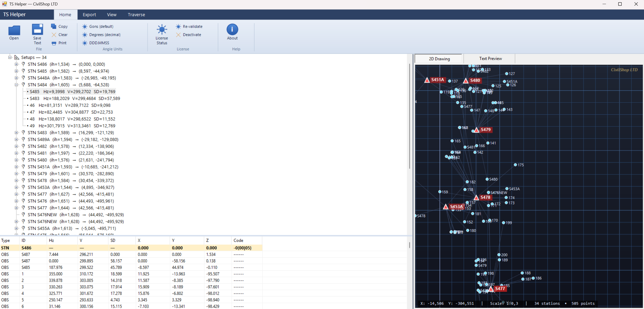This screenshot has width=644, height=309.
Task: Print using the Print icon
Action: [54, 43]
